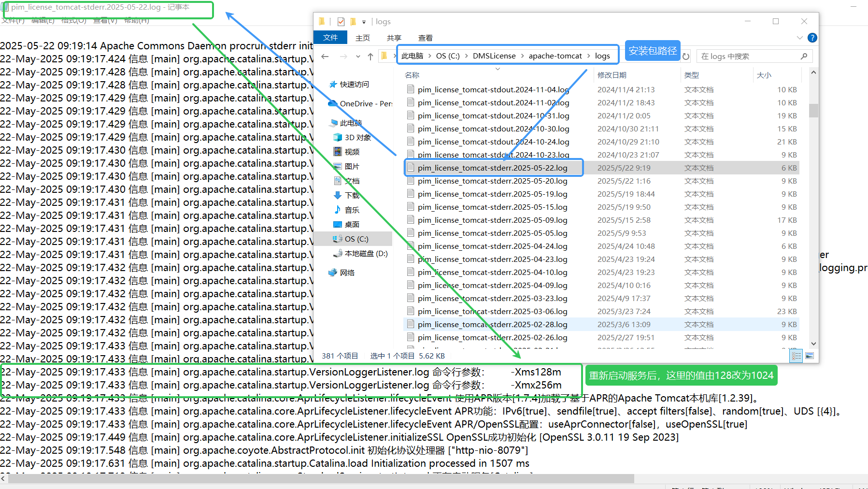Open recent locations dropdown arrow
Viewport: 868px width, 489px height.
click(x=358, y=57)
